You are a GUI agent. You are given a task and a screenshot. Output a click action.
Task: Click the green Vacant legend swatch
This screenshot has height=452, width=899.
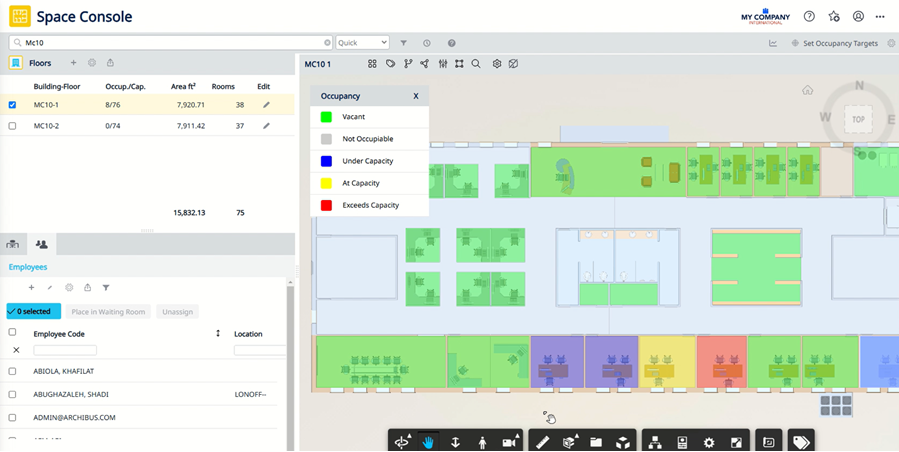click(x=326, y=116)
